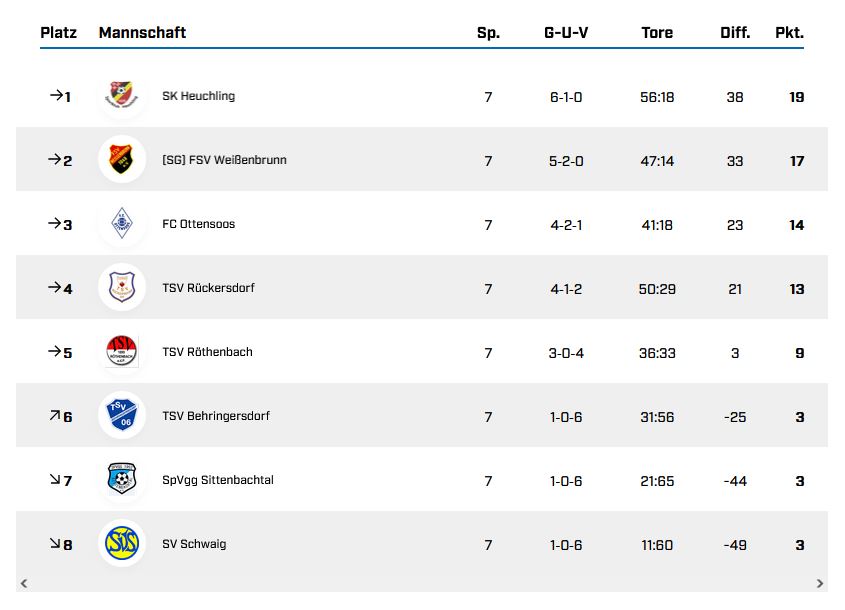
Task: Open the TSV Rückersdorf team name link
Action: coord(208,288)
